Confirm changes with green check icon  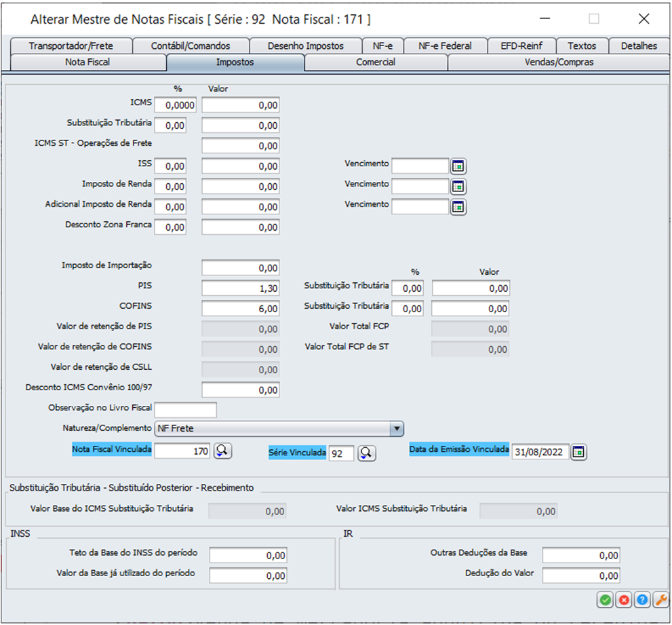pos(605,600)
